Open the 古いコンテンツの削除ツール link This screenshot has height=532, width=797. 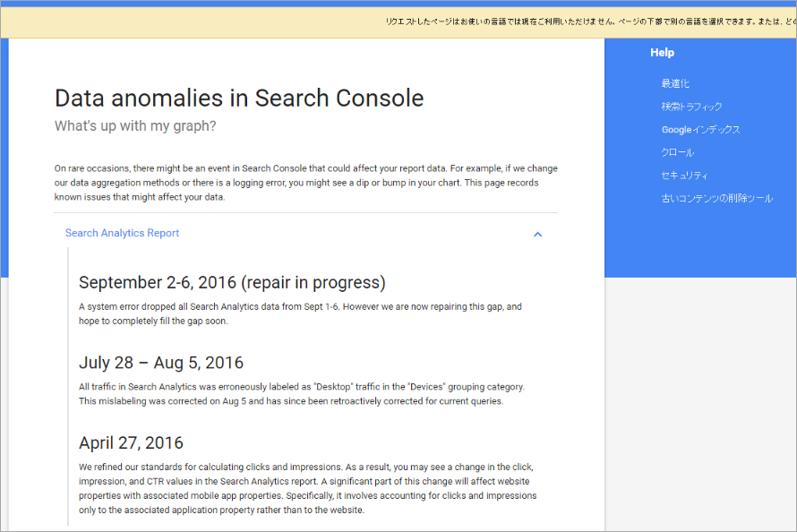[x=716, y=198]
